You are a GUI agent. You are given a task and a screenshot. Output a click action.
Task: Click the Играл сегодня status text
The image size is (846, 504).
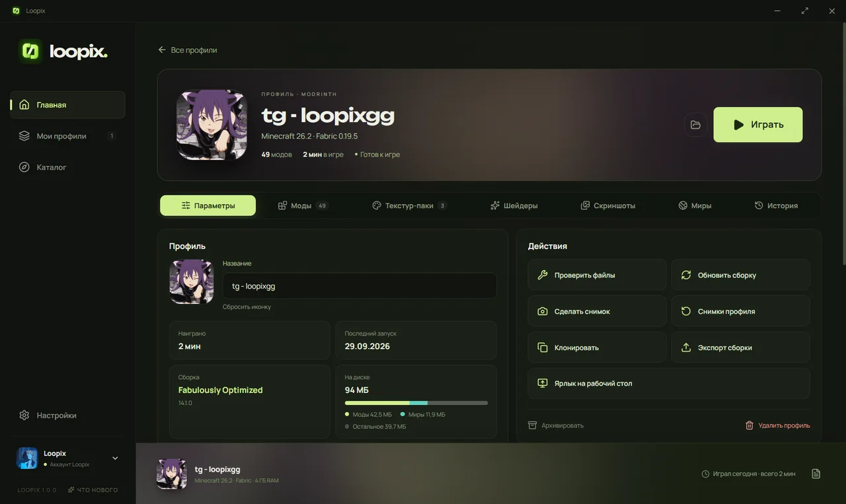coord(748,474)
